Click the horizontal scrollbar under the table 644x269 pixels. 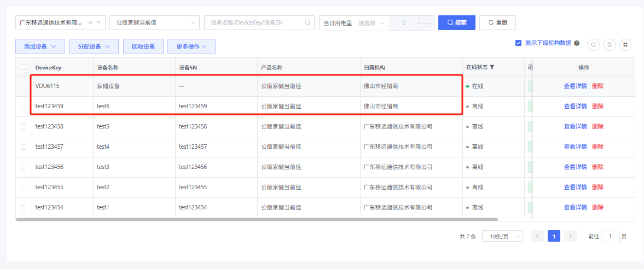pyautogui.click(x=256, y=220)
